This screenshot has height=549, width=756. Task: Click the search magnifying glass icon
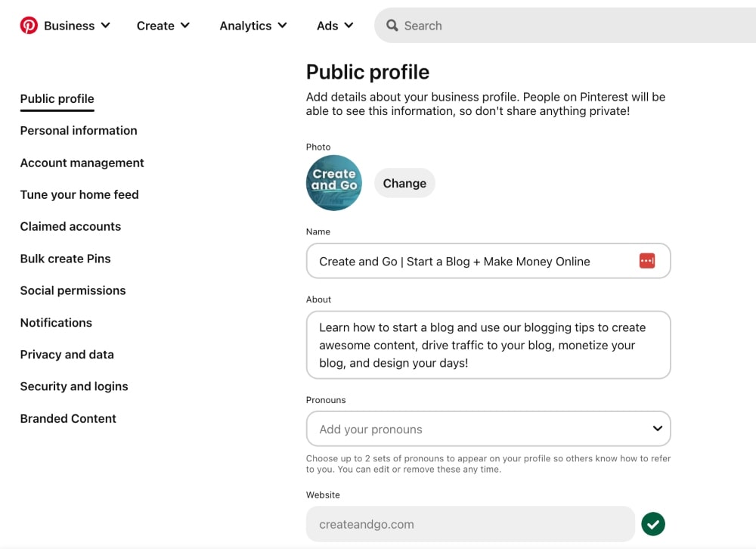point(392,25)
